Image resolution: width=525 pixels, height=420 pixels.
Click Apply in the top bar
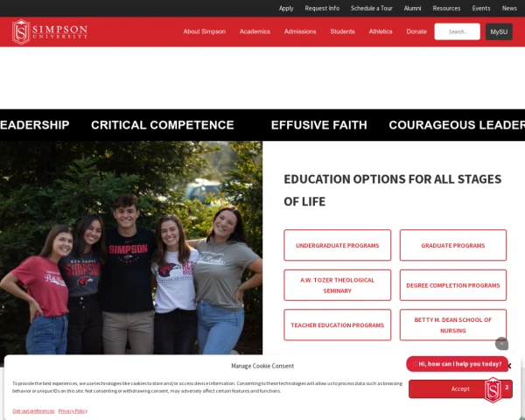(286, 9)
